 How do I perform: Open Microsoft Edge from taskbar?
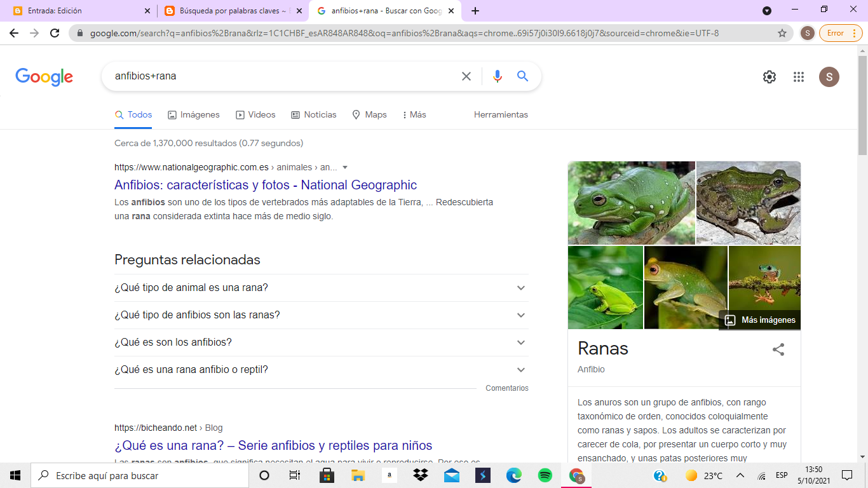click(x=514, y=475)
